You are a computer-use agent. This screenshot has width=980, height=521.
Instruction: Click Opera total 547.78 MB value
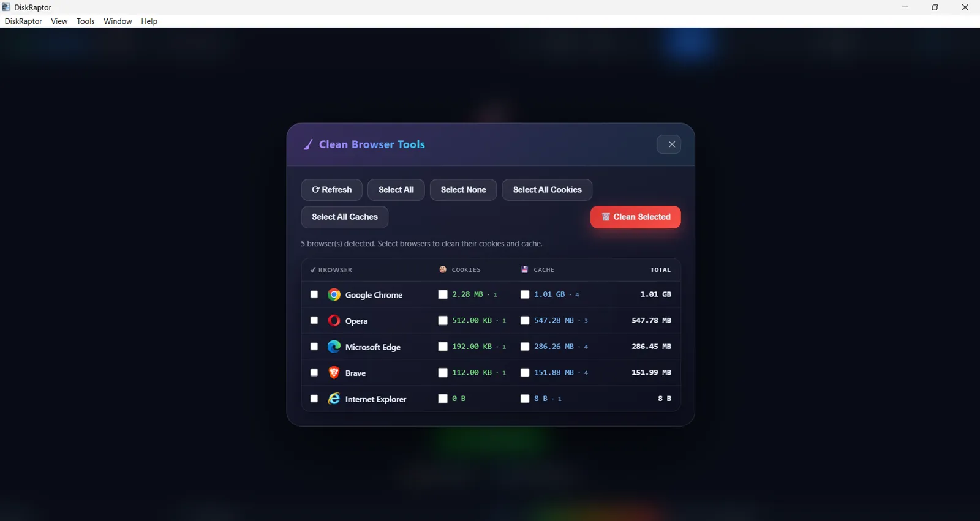pos(651,320)
